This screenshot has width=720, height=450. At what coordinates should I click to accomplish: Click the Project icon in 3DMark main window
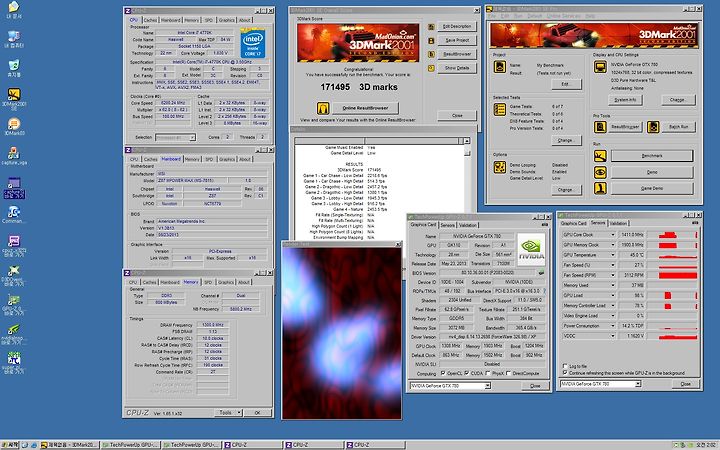point(500,67)
